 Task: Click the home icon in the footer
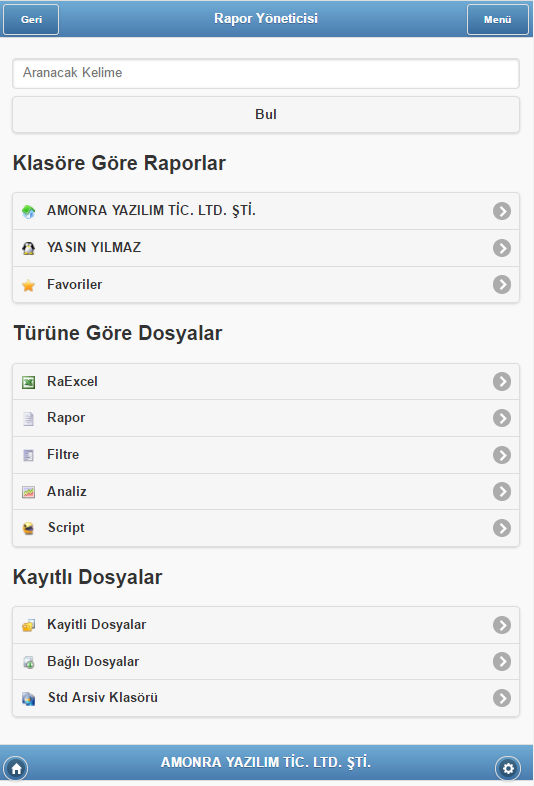pos(16,768)
